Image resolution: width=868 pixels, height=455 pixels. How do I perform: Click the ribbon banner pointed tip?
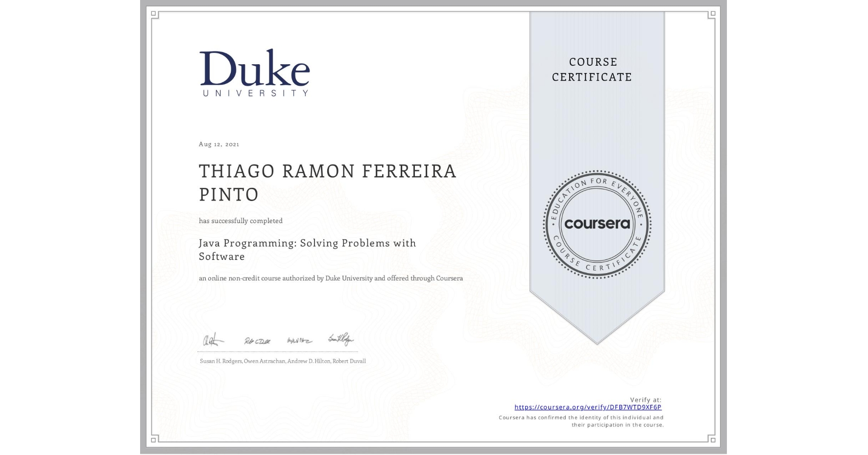click(597, 342)
